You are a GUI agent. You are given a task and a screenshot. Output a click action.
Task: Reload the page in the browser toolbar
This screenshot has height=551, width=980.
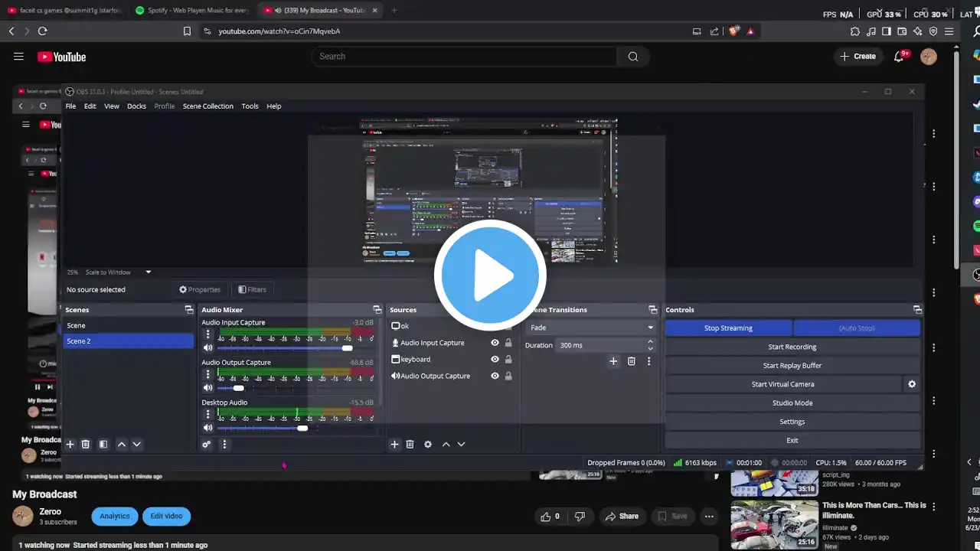pyautogui.click(x=42, y=31)
